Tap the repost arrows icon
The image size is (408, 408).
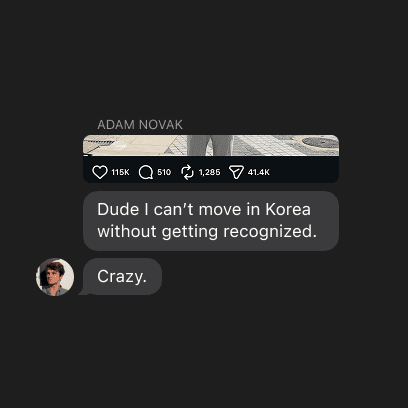[x=187, y=172]
